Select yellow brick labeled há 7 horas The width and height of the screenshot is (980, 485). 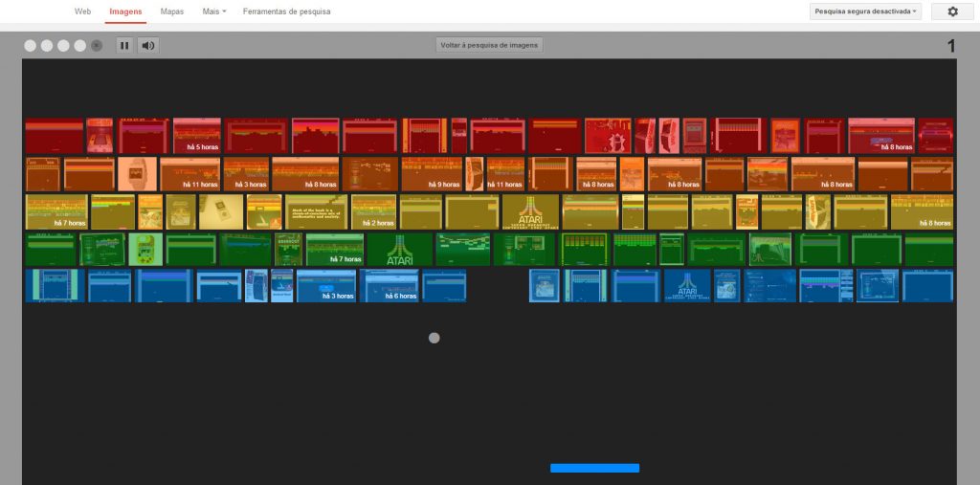[56, 212]
